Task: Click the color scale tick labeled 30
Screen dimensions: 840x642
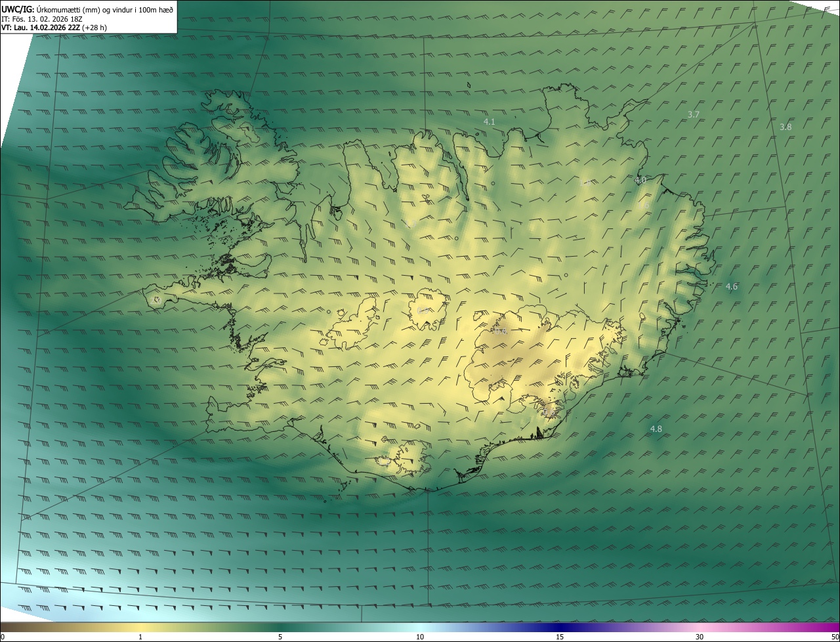Action: click(700, 637)
